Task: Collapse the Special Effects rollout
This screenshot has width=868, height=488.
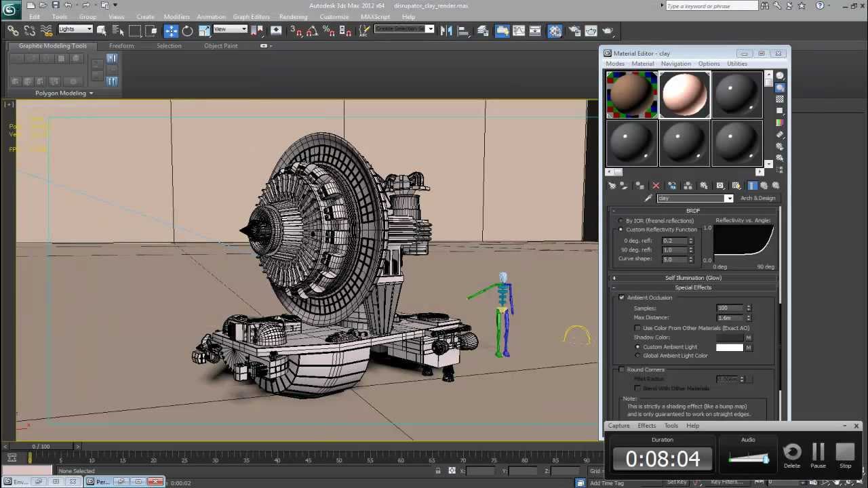Action: 693,287
